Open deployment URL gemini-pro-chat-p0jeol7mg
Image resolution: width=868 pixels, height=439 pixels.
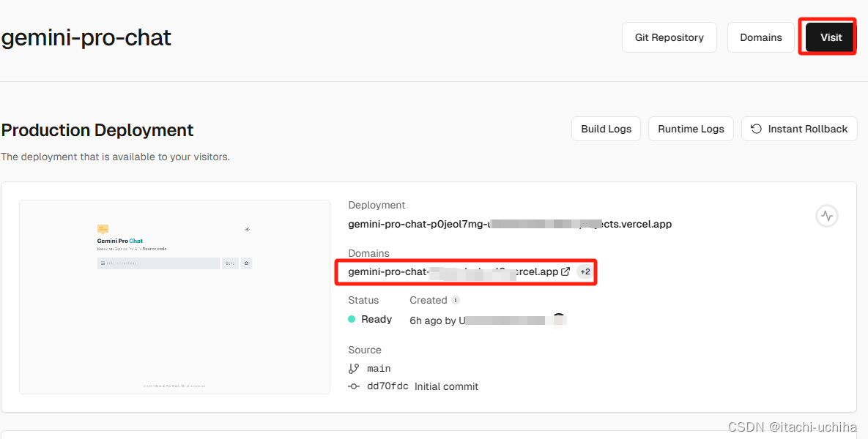pos(510,224)
